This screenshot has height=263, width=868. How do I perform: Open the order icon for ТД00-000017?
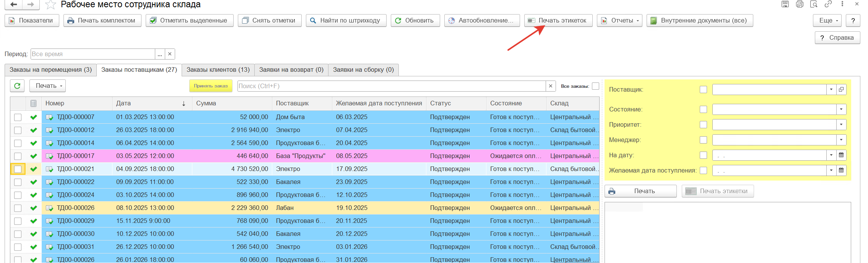point(49,156)
